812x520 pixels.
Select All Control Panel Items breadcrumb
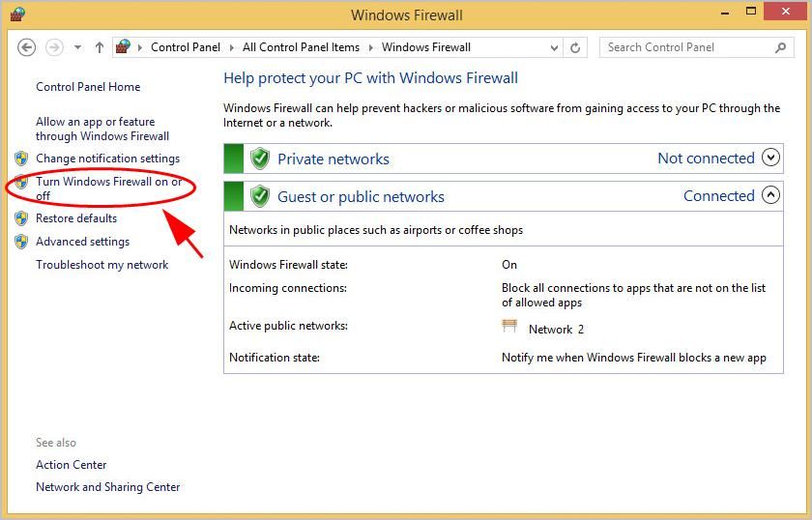[x=301, y=47]
